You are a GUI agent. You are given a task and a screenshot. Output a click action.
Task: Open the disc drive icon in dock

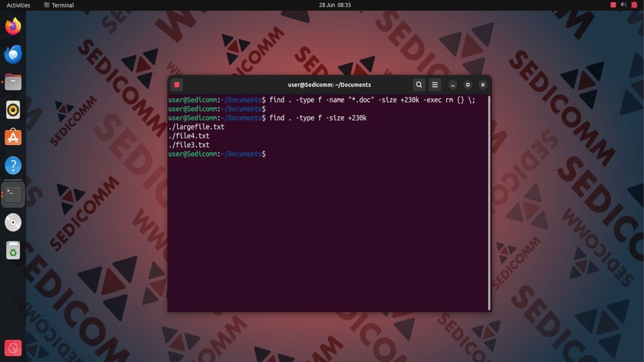13,223
